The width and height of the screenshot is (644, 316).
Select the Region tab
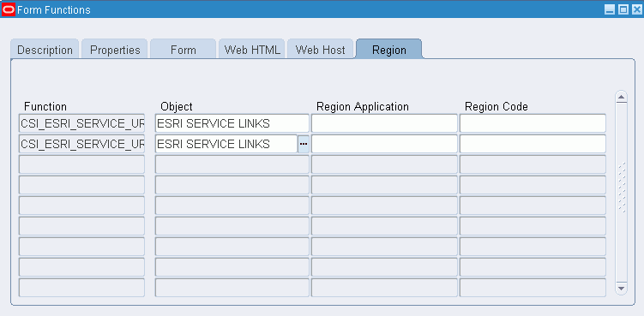(x=389, y=50)
